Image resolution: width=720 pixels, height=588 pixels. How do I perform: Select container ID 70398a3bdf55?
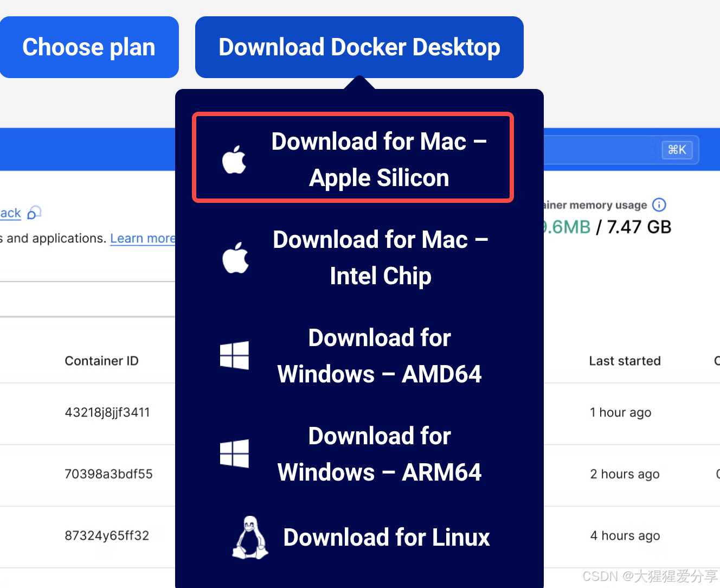tap(108, 474)
